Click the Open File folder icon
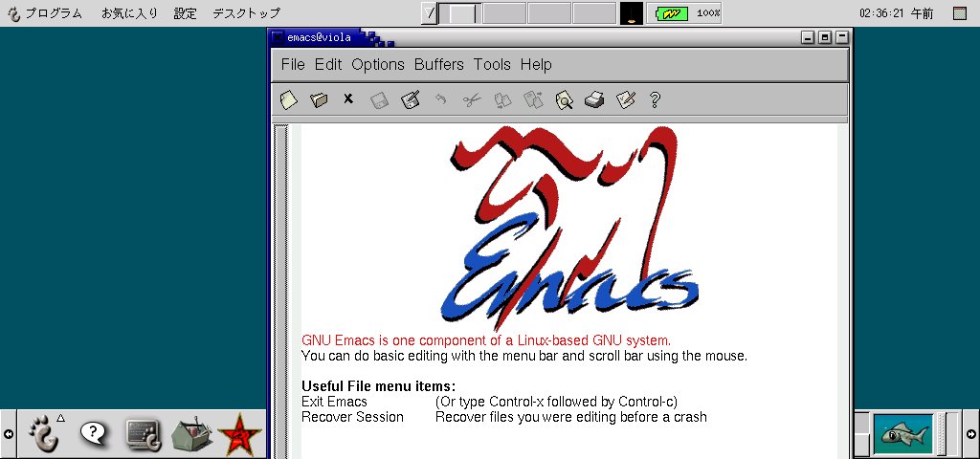 (319, 99)
